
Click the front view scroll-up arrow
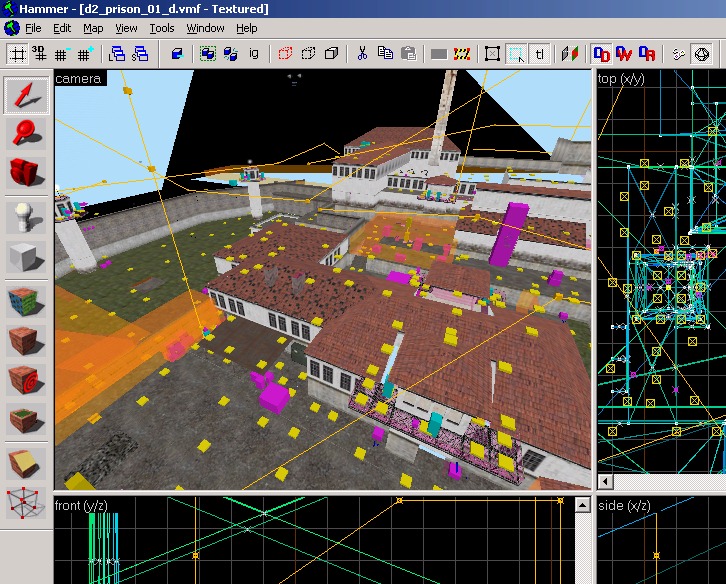(x=583, y=504)
